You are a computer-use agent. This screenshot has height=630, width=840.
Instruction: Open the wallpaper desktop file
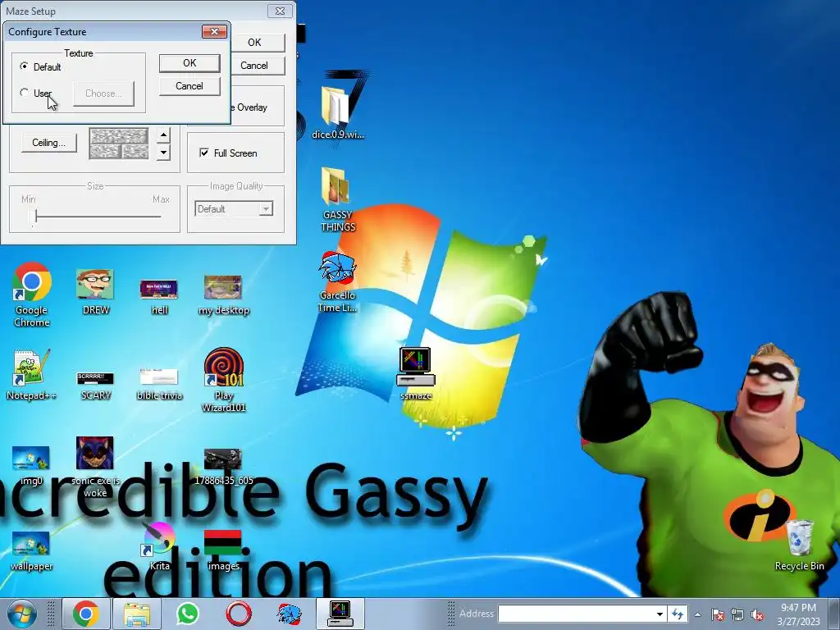(31, 550)
